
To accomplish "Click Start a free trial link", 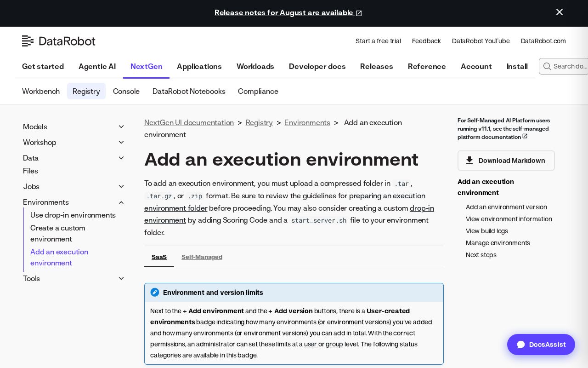I will 378,41.
